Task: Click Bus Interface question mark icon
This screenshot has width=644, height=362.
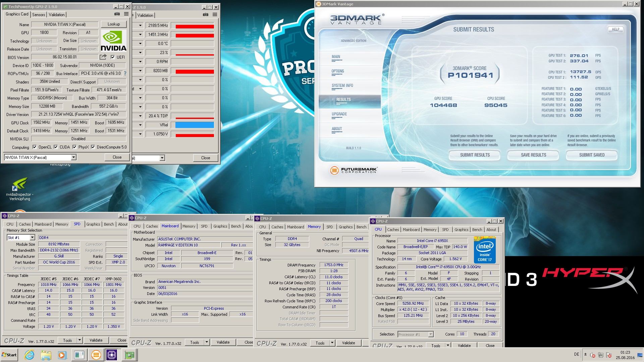Action: pyautogui.click(x=125, y=73)
